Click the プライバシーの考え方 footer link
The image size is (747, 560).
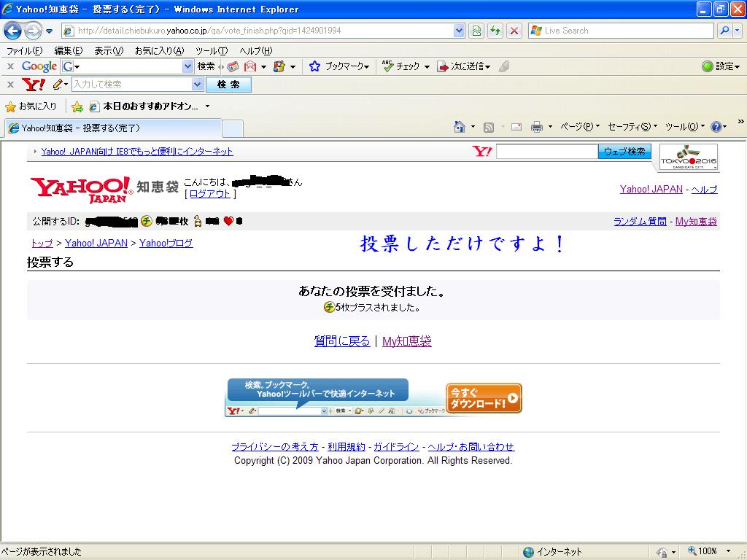(x=275, y=447)
